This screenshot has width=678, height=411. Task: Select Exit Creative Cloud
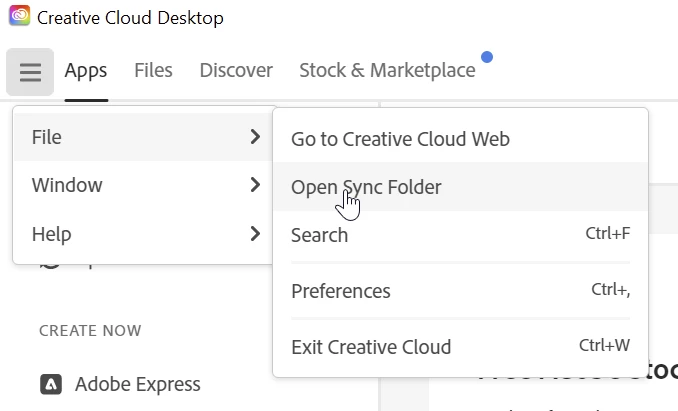[x=461, y=347]
